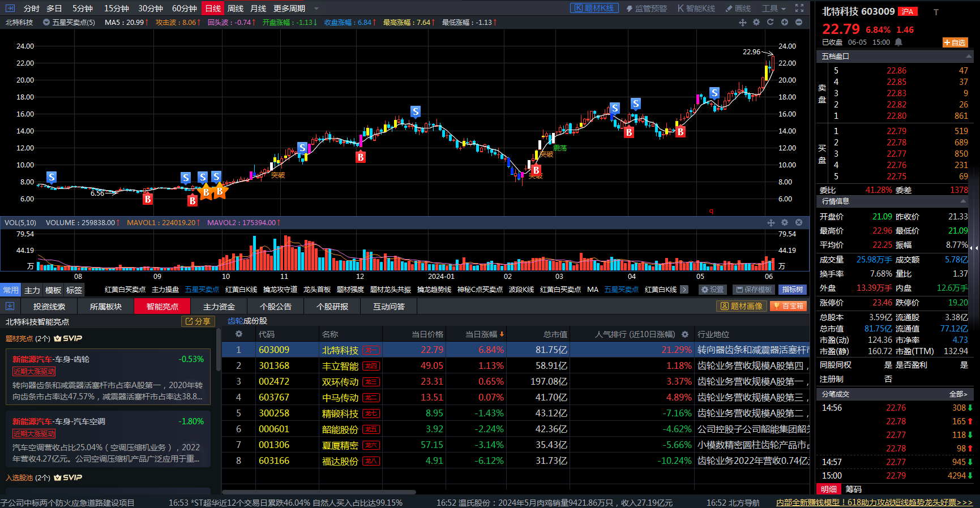Select 双环传动 table row
Viewport: 980px width, 508px height.
pos(515,381)
